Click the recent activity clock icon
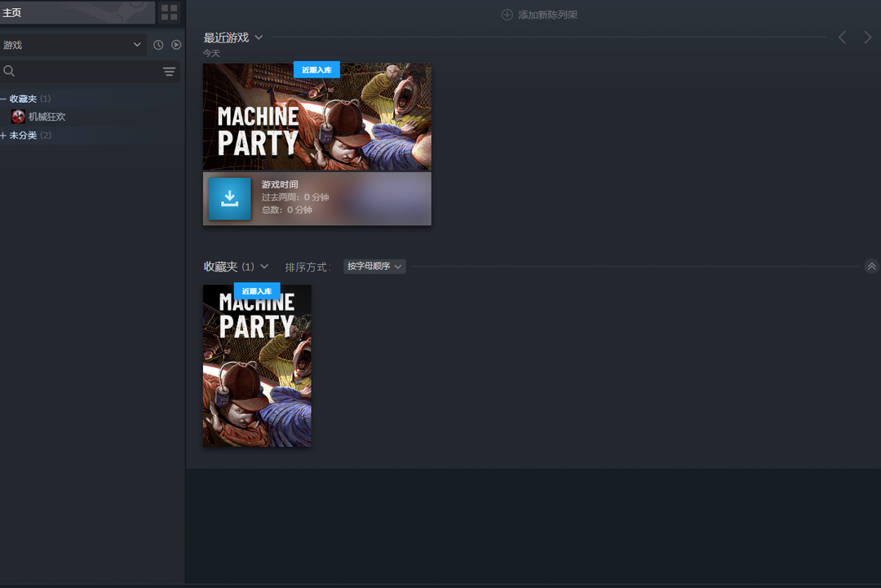The width and height of the screenshot is (881, 588). (158, 45)
